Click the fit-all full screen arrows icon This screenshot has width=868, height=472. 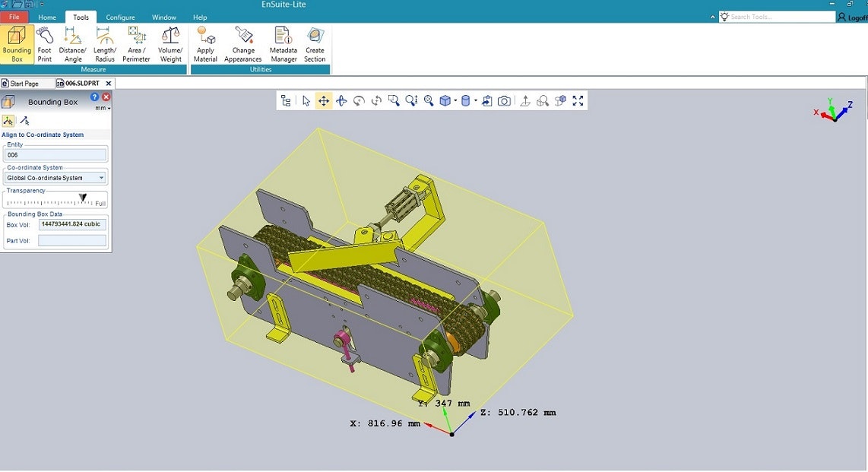coord(578,100)
